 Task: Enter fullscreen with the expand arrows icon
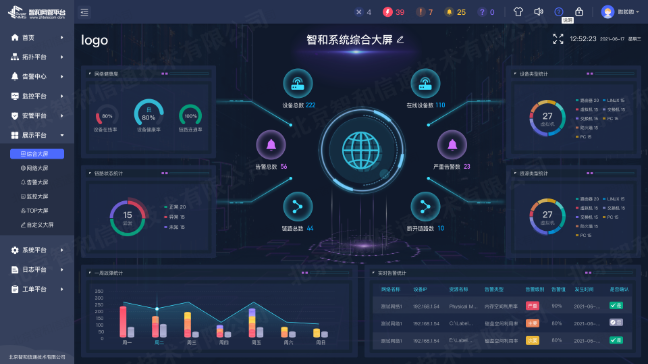(x=558, y=39)
